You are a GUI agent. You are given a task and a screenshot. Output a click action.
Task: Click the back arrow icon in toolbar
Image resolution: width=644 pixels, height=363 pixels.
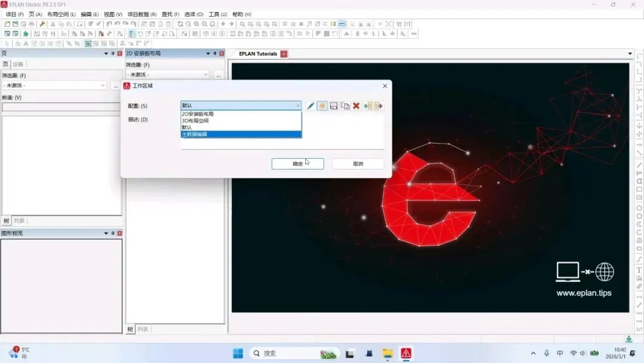[223, 24]
